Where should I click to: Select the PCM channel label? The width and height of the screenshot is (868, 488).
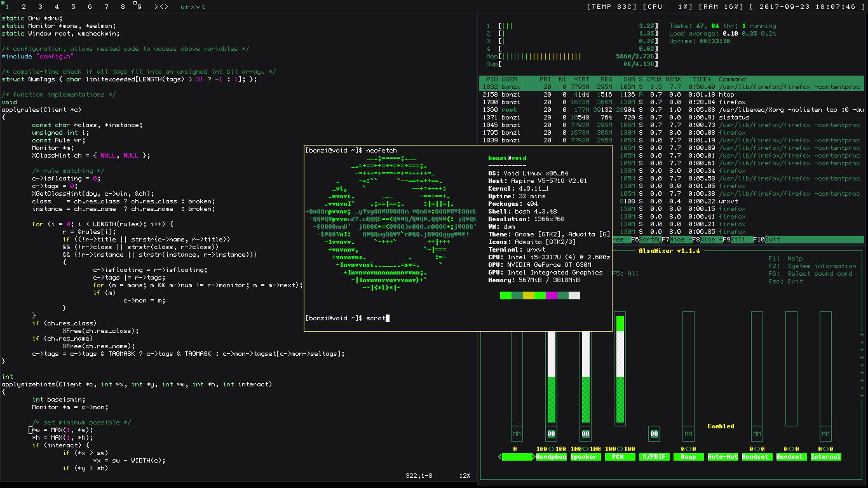tap(620, 457)
